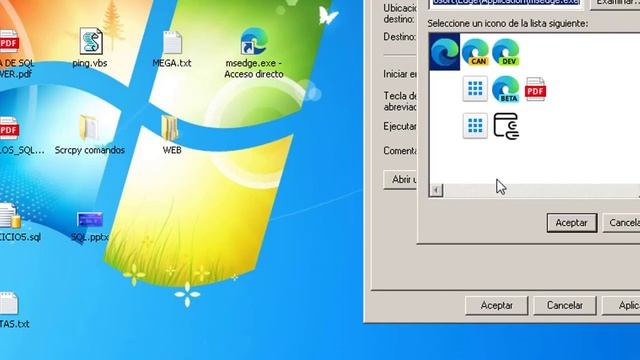Click the 'Tecla de abreviada' label in properties
This screenshot has width=640, height=360.
tap(400, 101)
